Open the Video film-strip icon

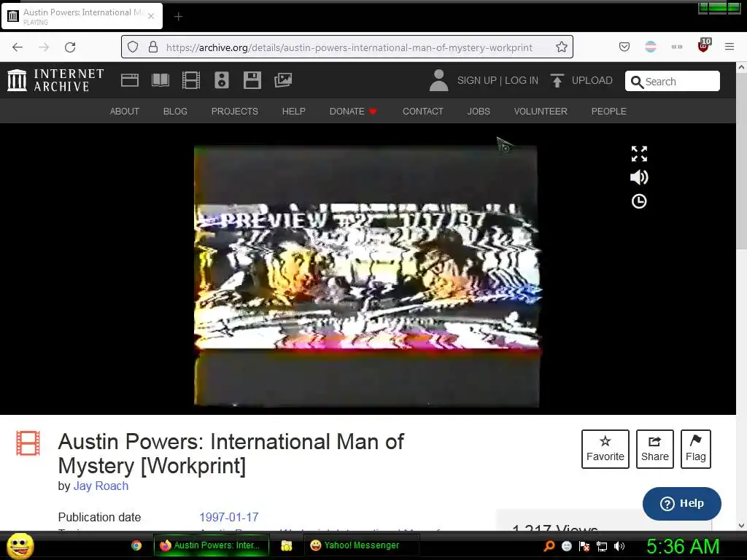[191, 80]
